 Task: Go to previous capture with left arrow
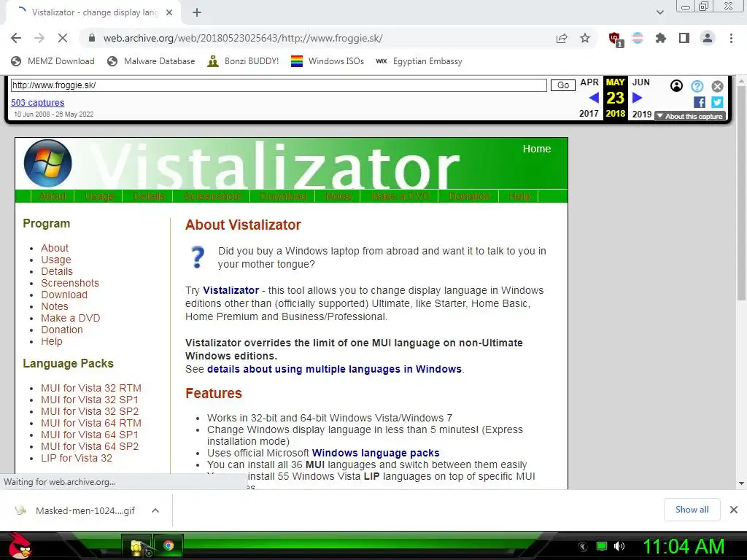pyautogui.click(x=594, y=98)
